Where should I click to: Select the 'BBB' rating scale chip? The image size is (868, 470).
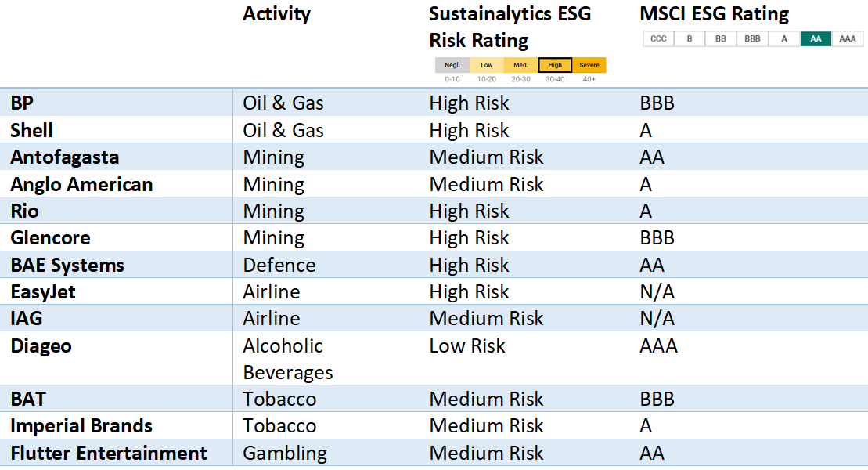point(752,38)
